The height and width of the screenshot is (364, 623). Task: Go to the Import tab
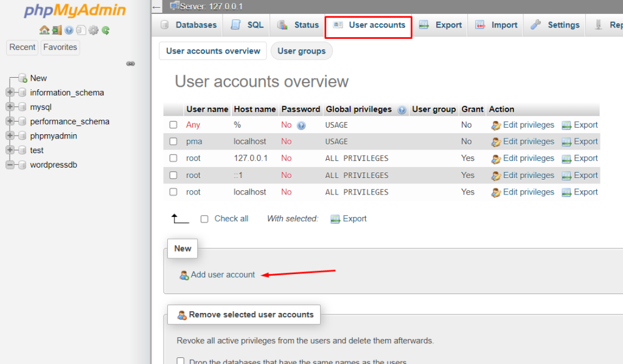(x=496, y=25)
